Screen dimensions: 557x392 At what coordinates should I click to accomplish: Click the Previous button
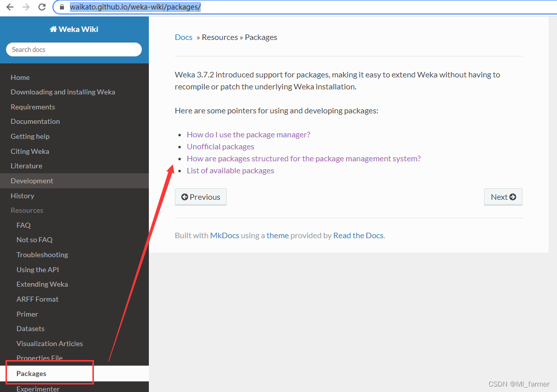point(201,197)
